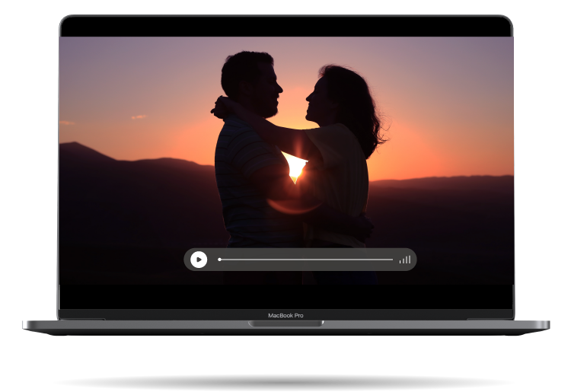Seek to one quarter of the progress track
Screen dimensions: 571x392
pyautogui.click(x=263, y=260)
